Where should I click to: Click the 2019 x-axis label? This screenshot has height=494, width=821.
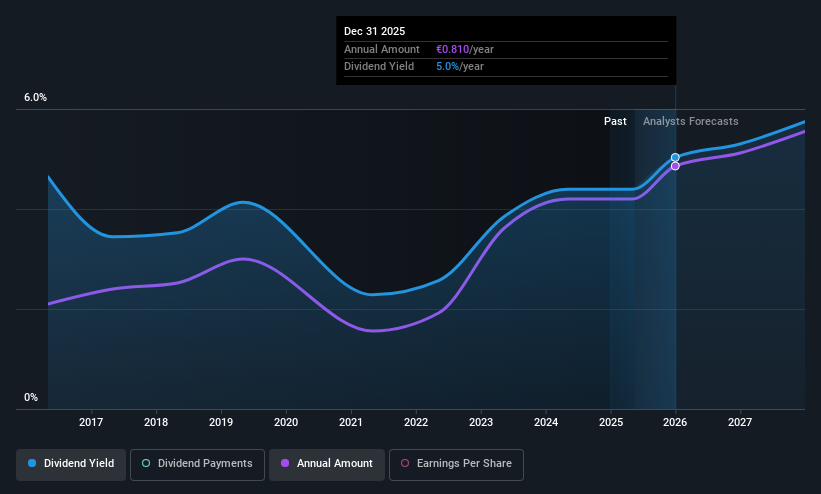pos(221,423)
